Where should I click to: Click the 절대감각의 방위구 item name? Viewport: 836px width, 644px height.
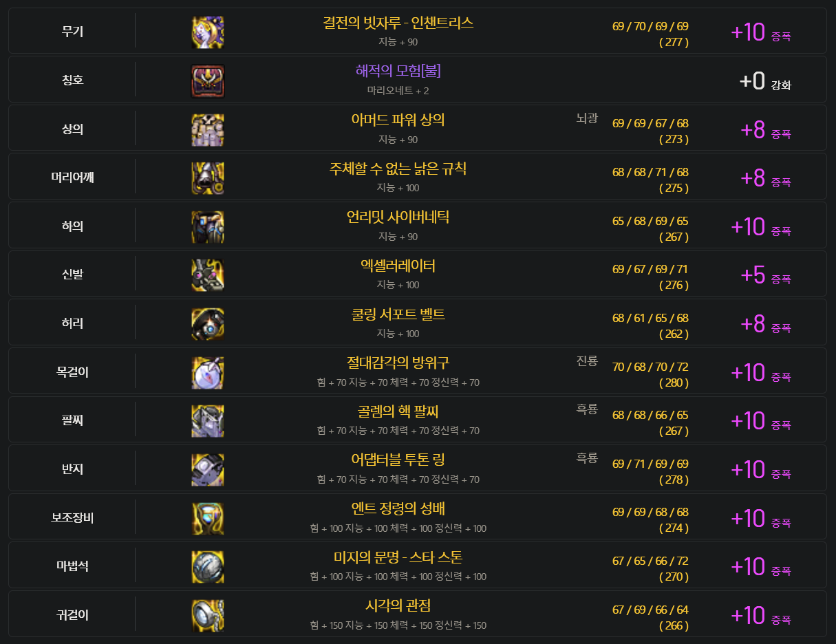click(398, 363)
